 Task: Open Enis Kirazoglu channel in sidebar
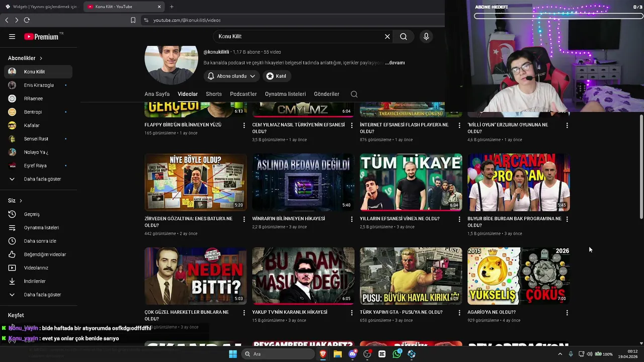click(38, 85)
